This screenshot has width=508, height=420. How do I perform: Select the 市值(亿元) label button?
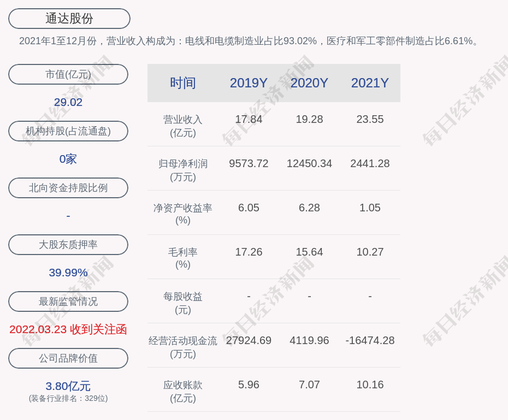[x=68, y=74]
